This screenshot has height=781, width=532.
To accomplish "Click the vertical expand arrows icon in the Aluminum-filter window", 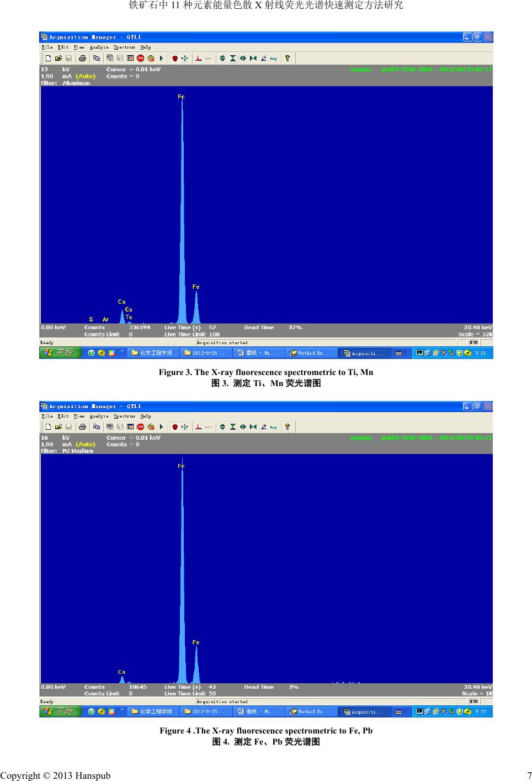I will point(222,58).
